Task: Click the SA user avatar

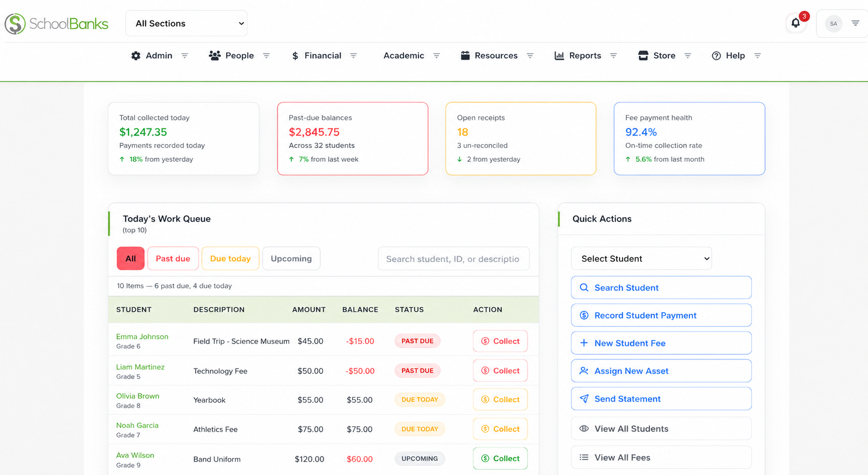Action: click(x=834, y=24)
